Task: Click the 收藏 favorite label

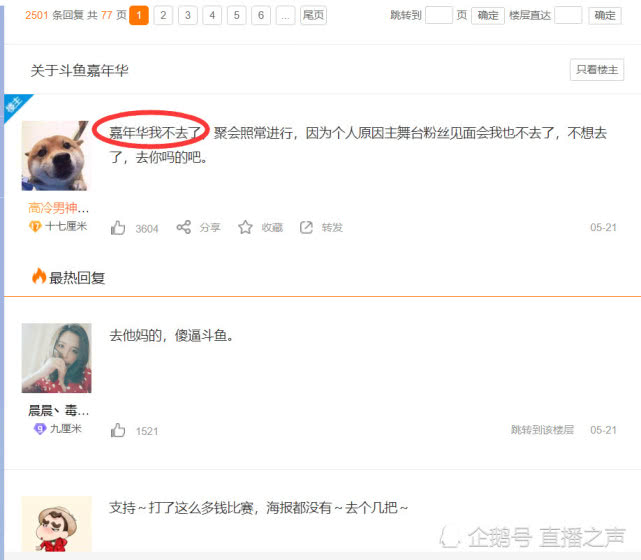Action: click(272, 227)
